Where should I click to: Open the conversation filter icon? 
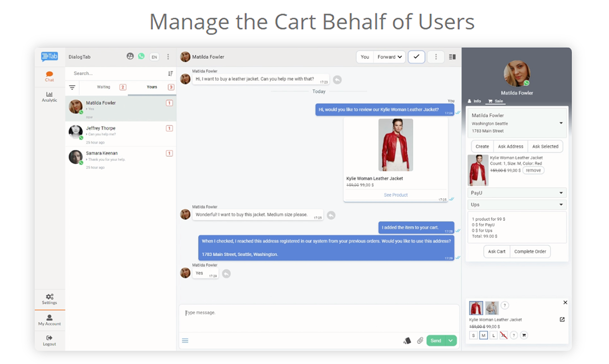pyautogui.click(x=72, y=87)
